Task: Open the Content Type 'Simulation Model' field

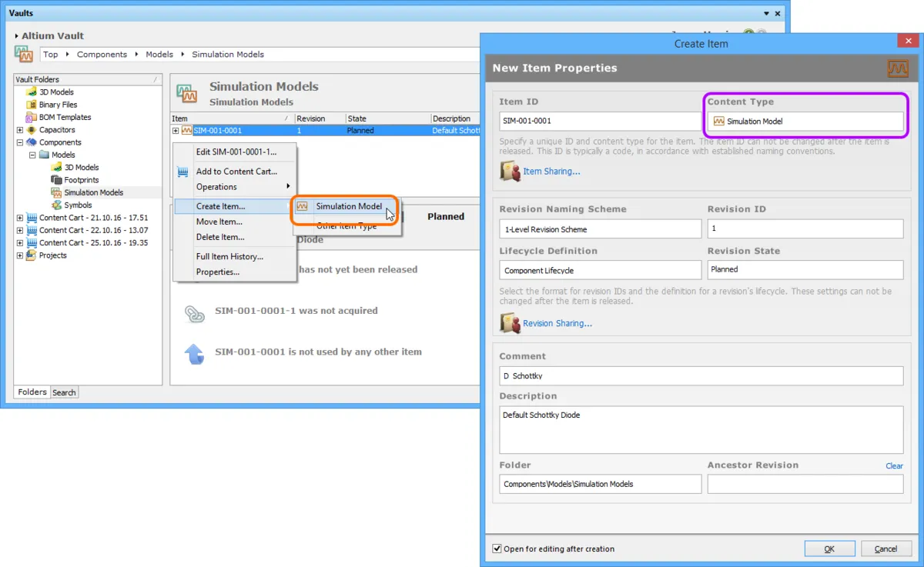Action: coord(805,121)
